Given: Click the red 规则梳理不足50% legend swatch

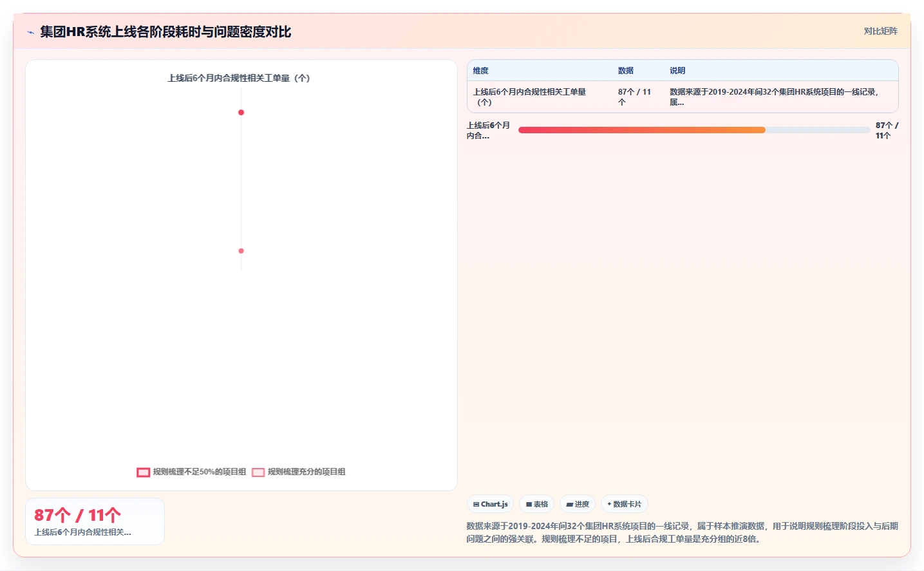Looking at the screenshot, I should 144,473.
